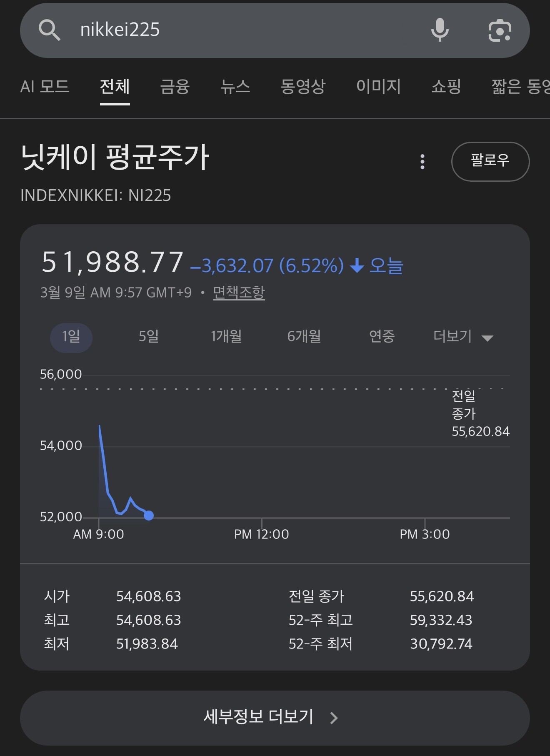Screen dimensions: 550x756
Task: Open the 면책조항 link
Action: coord(239,293)
